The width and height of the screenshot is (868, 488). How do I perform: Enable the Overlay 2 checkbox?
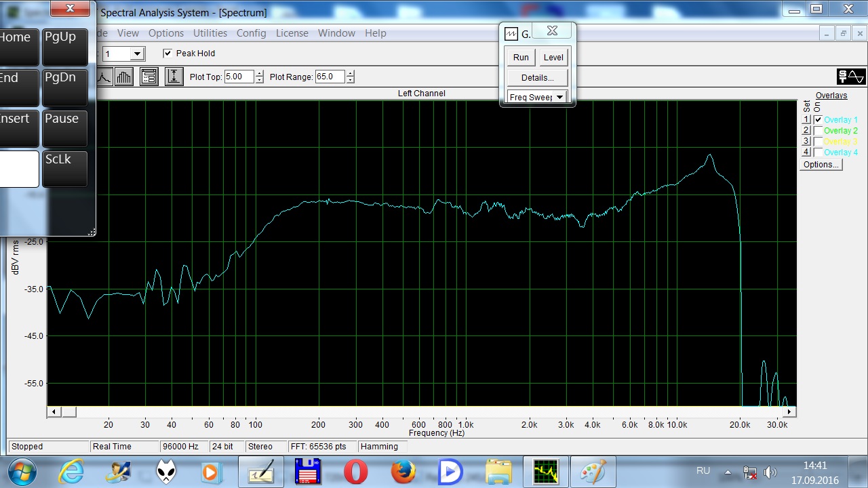[818, 131]
